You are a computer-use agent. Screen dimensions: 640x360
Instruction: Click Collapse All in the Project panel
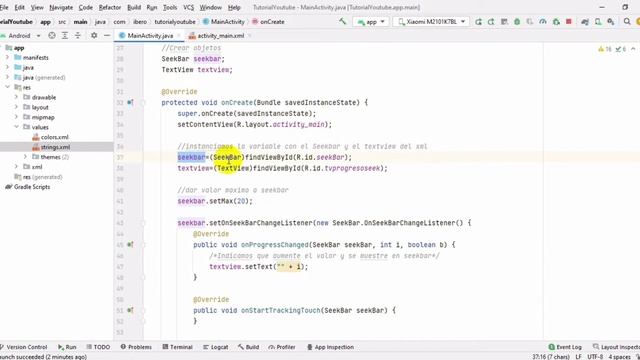[x=78, y=36]
